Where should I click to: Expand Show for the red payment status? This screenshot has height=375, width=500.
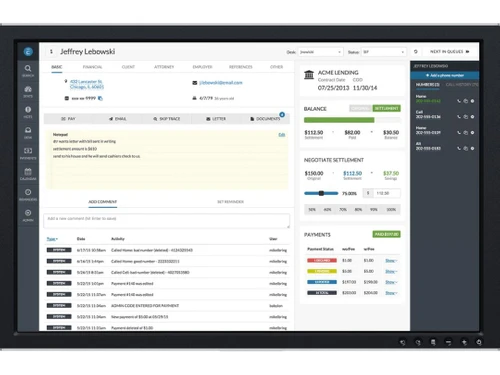[391, 261]
